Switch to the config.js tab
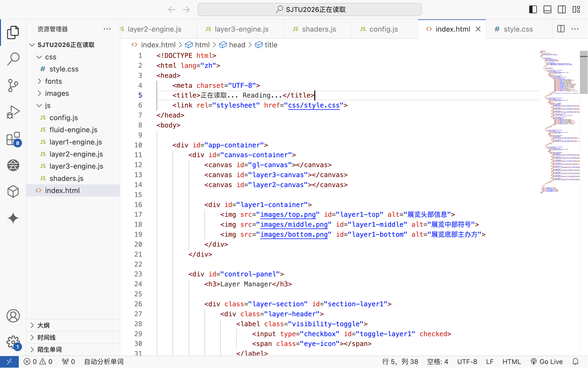The image size is (588, 368). pos(385,29)
